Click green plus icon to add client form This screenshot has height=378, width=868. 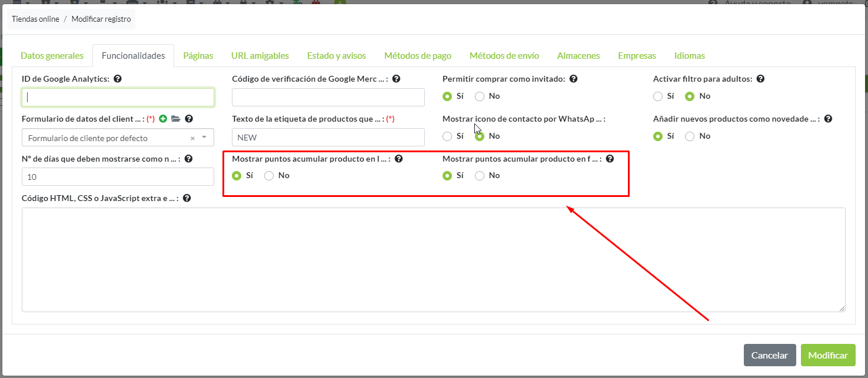163,119
